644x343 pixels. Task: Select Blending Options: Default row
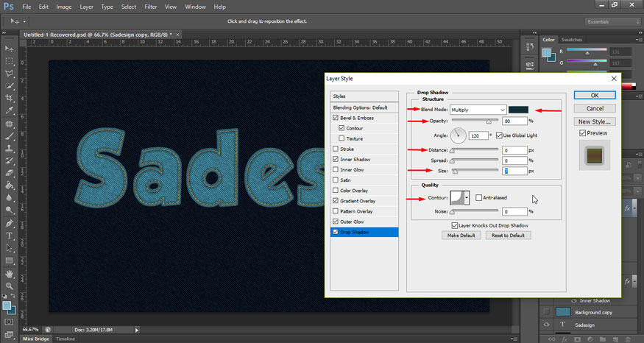(x=364, y=107)
